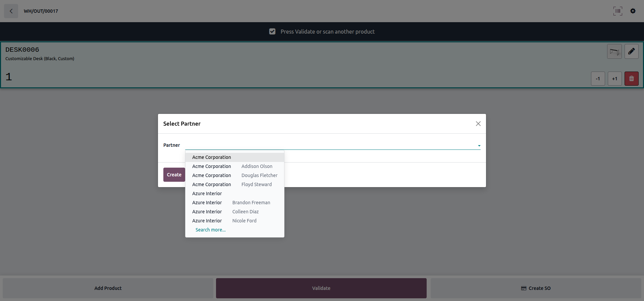Screen dimensions: 644x301
Task: Choose Acme Corporation, Douglas Fletcher
Action: point(235,175)
